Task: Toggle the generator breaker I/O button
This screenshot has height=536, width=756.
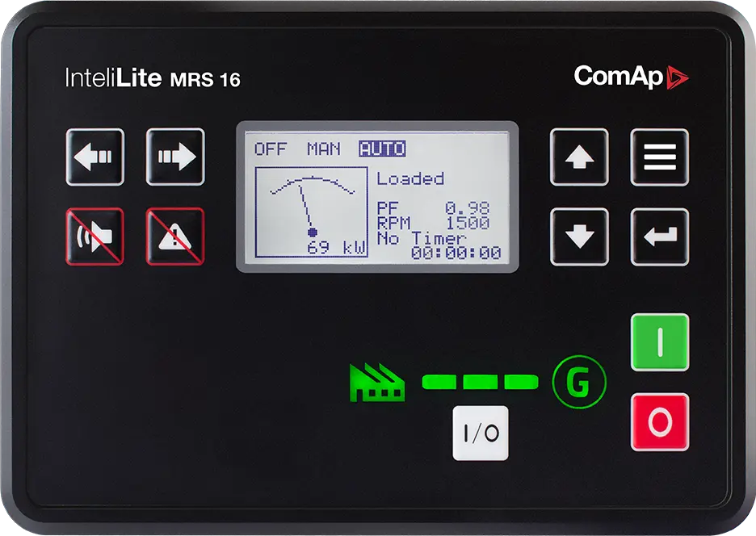Action: (481, 433)
